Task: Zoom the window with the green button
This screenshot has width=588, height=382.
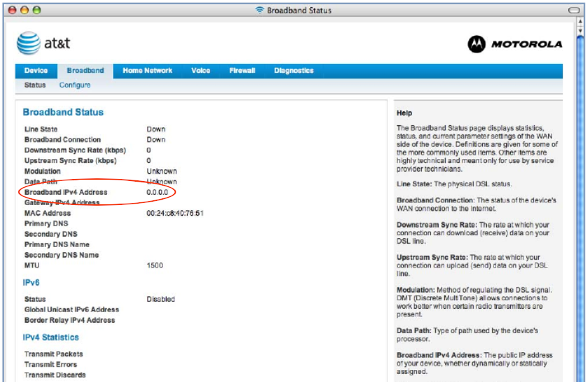Action: [37, 11]
